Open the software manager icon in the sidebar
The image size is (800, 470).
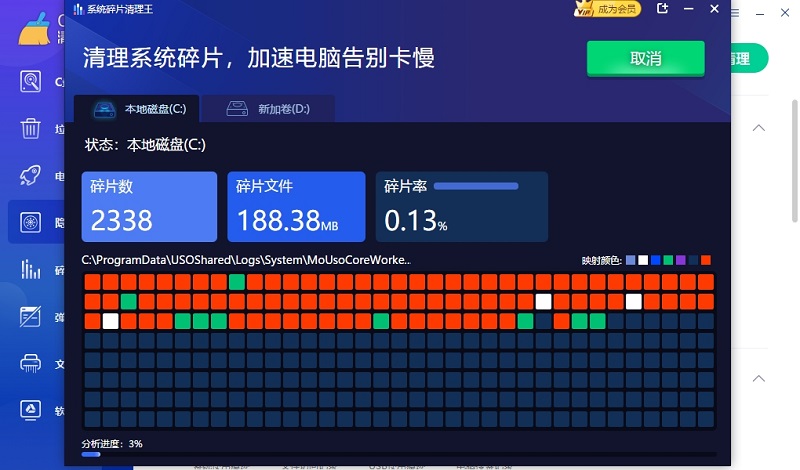(x=31, y=410)
